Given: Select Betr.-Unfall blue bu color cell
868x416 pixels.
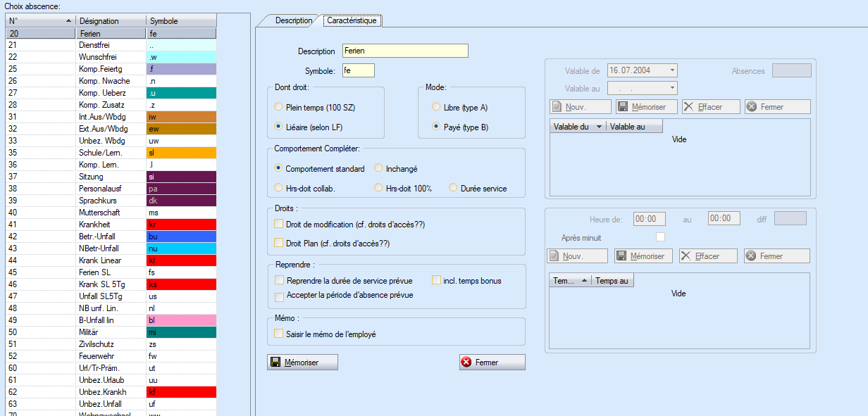Looking at the screenshot, I should pyautogui.click(x=181, y=236).
